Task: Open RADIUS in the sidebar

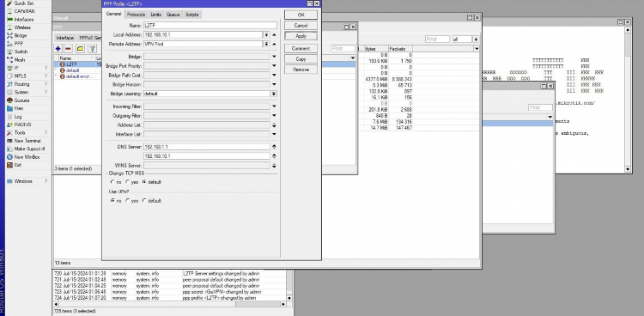Action: [x=22, y=125]
